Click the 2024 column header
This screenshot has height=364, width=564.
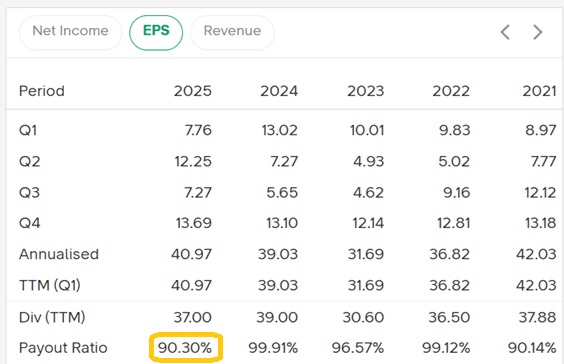[x=279, y=91]
